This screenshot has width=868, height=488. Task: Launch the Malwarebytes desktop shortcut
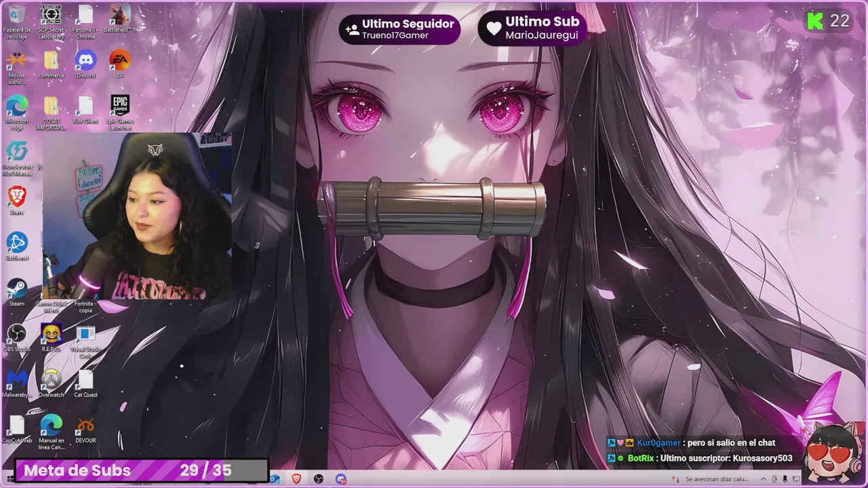point(17,383)
